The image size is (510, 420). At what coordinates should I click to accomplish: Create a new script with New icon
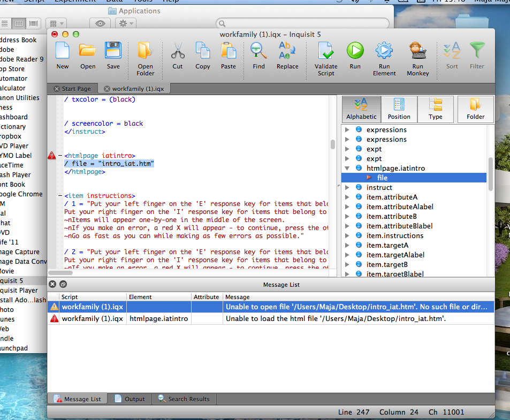[63, 55]
